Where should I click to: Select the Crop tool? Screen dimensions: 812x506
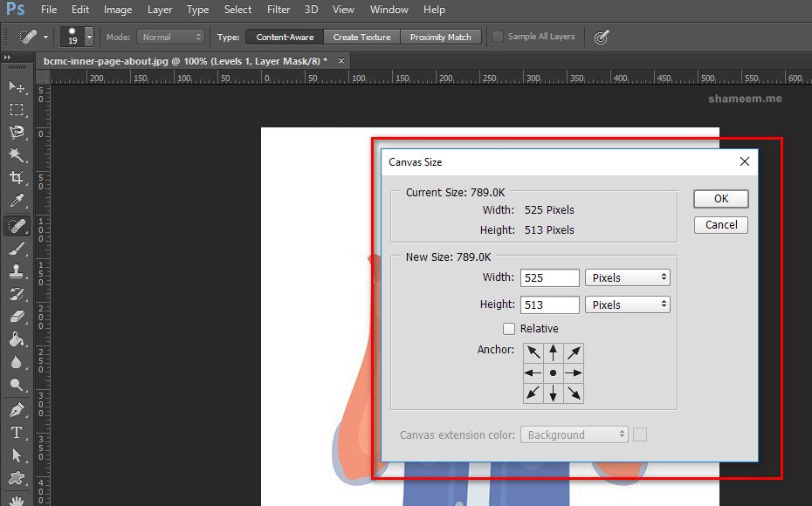17,178
